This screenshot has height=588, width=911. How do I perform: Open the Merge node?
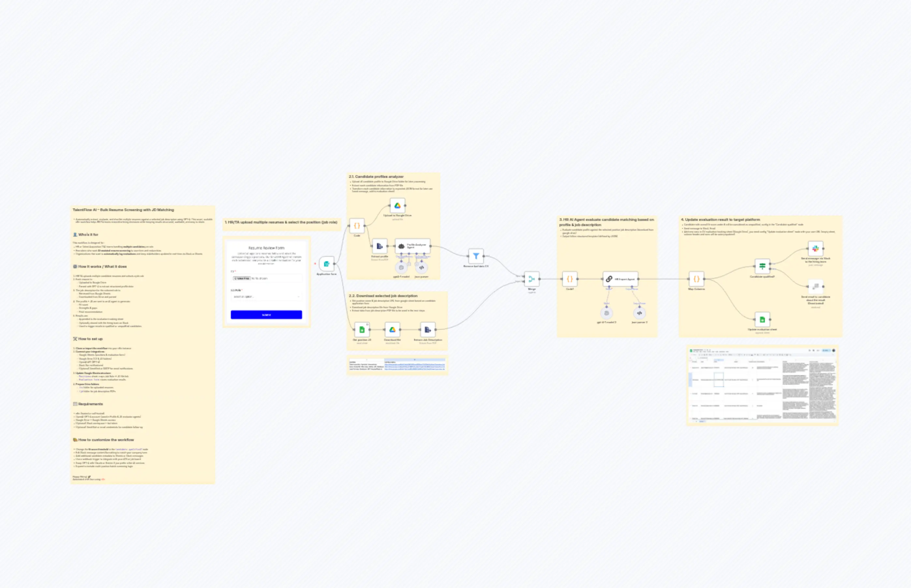click(x=531, y=280)
